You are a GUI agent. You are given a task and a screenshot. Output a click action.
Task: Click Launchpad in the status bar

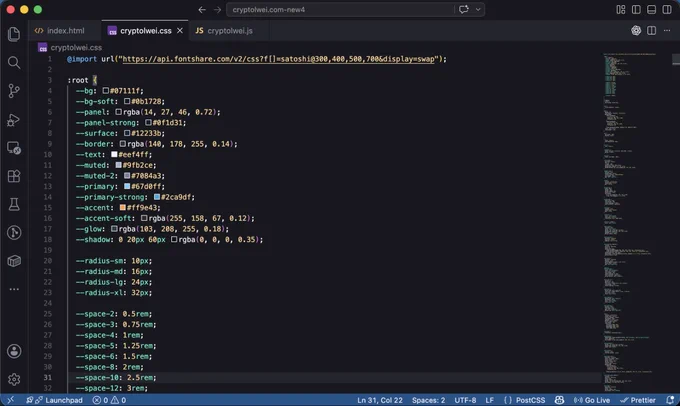54,400
